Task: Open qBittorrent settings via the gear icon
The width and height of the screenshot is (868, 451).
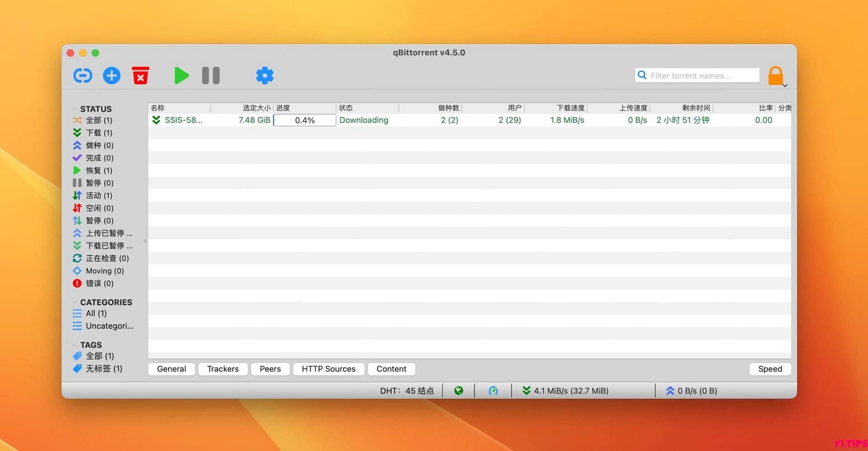Action: (264, 75)
